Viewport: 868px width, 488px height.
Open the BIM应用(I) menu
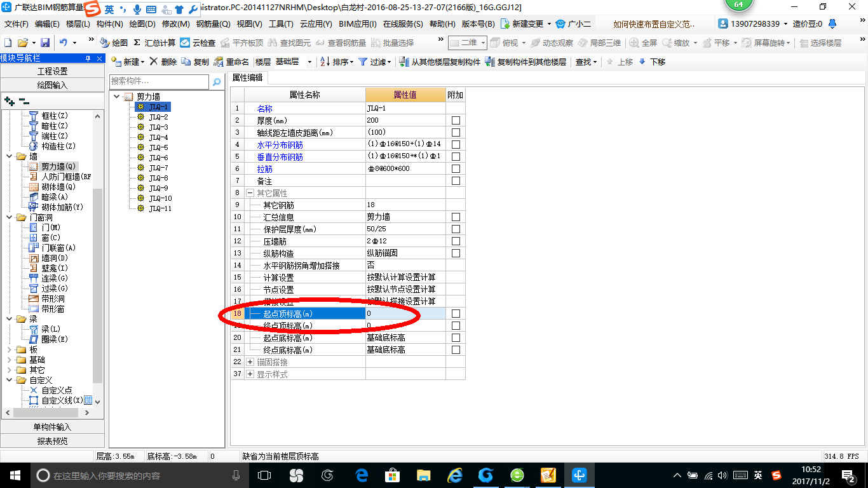point(357,24)
